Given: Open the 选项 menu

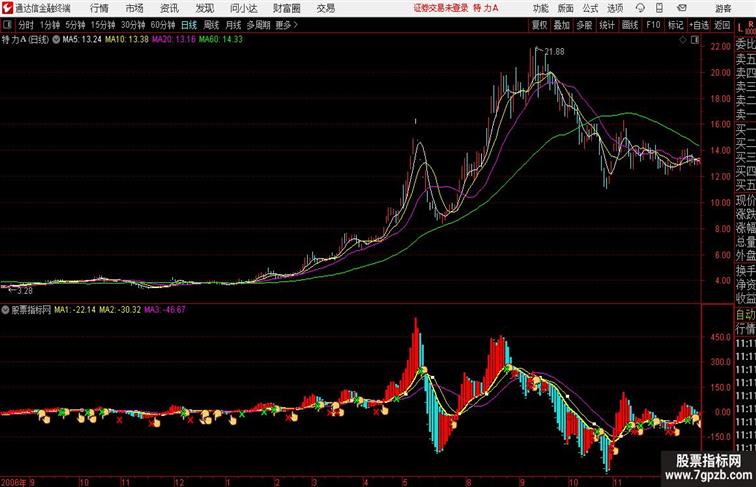Looking at the screenshot, I should 615,8.
